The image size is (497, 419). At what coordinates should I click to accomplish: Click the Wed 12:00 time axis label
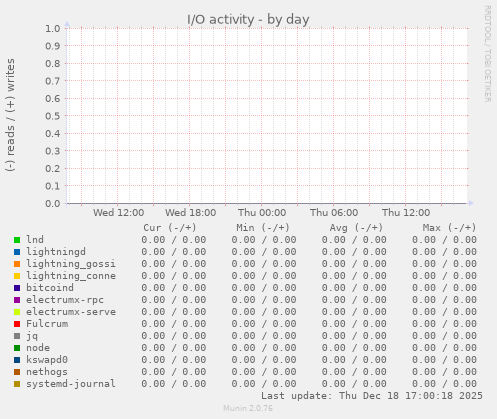click(x=118, y=213)
